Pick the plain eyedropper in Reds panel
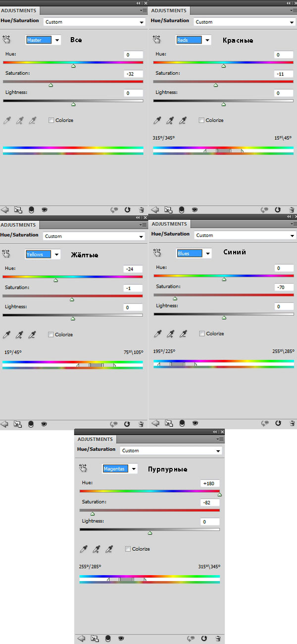This screenshot has width=297, height=644. tap(157, 120)
